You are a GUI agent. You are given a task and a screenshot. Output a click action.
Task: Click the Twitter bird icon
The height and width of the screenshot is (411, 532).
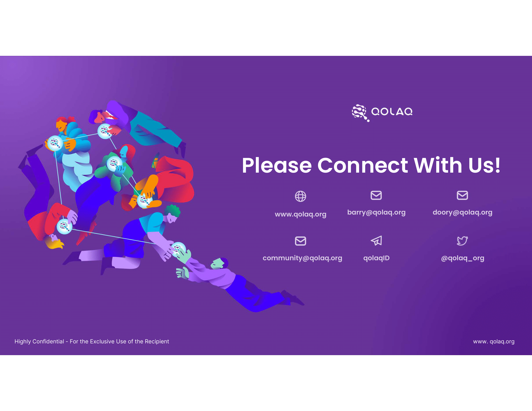point(462,241)
